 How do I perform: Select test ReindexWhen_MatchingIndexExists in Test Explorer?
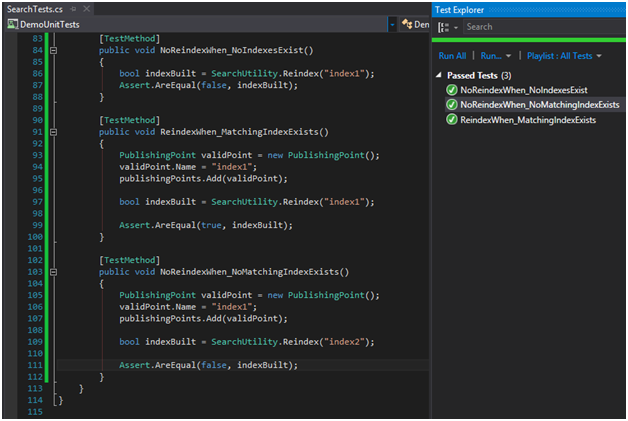click(x=528, y=120)
